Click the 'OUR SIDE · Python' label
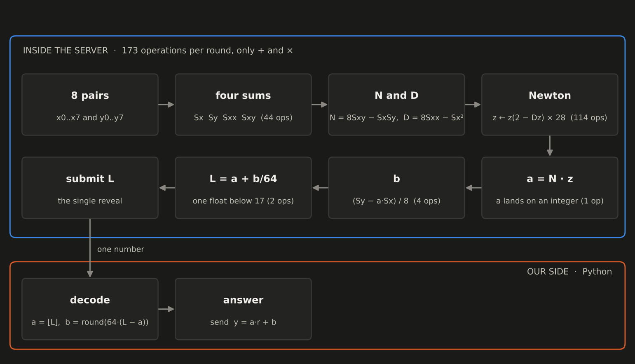Viewport: 635px width, 364px height. coord(569,272)
